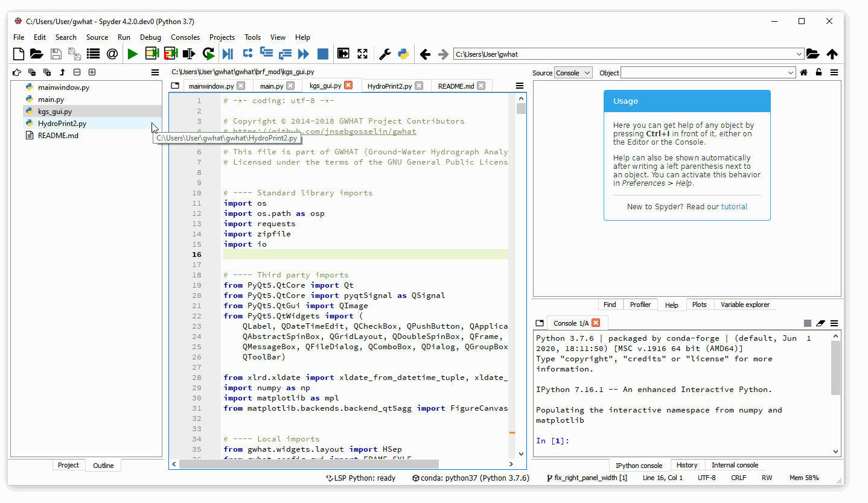Select HydroPrint2.py in the outline list
Screen dimensions: 868x503
(62, 124)
